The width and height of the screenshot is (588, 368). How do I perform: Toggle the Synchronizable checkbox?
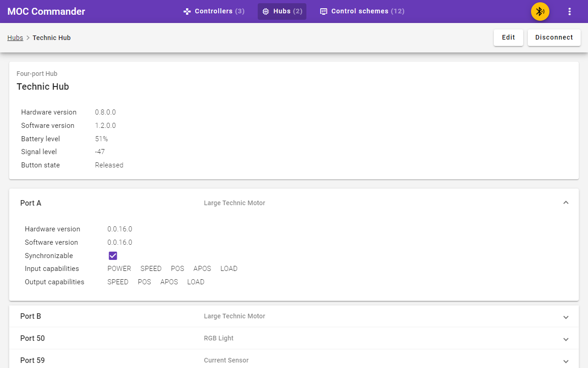(x=113, y=256)
